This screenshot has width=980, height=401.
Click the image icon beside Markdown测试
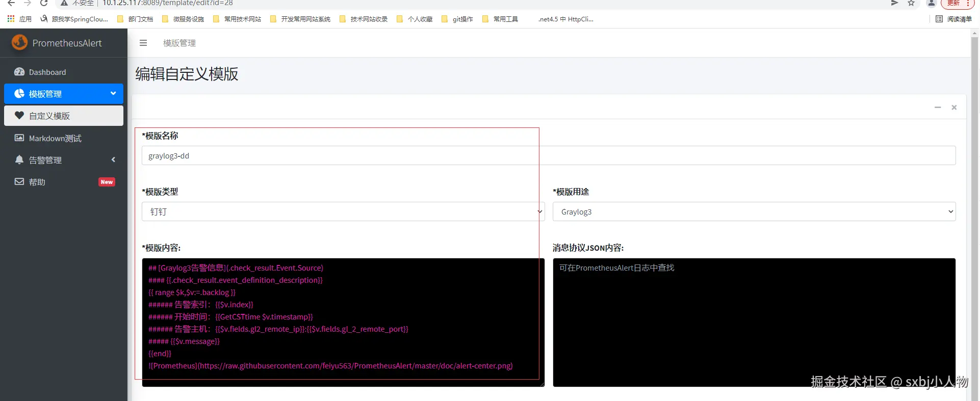point(19,138)
